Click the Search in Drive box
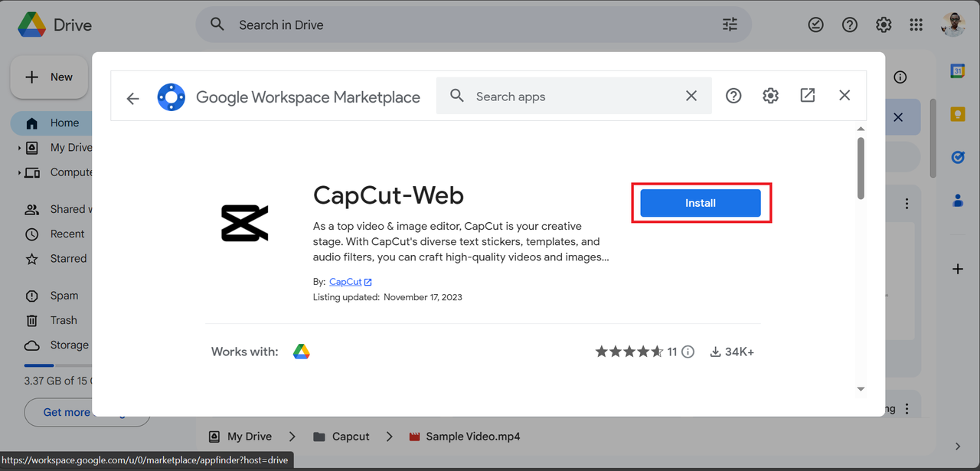Image resolution: width=980 pixels, height=471 pixels. [473, 25]
